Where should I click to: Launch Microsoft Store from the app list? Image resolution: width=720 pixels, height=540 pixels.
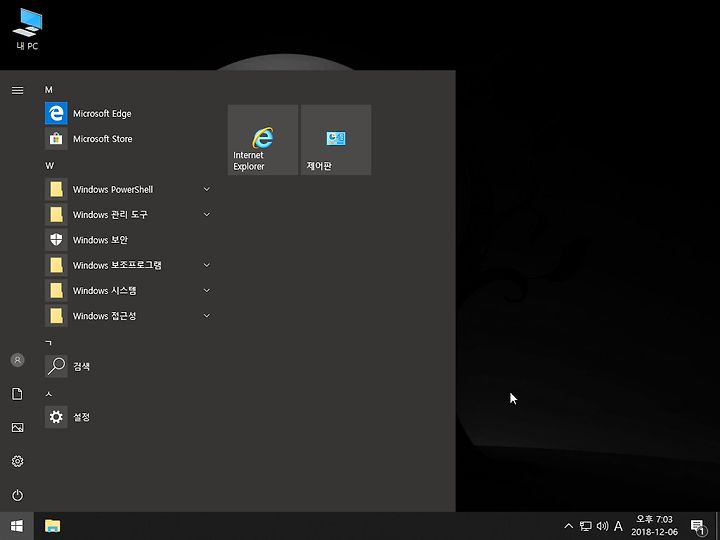coord(129,139)
